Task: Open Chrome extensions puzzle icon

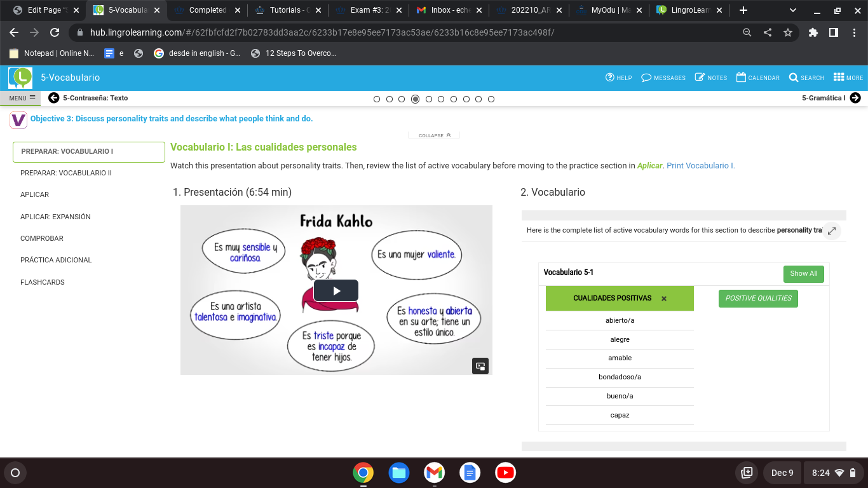Action: click(813, 32)
